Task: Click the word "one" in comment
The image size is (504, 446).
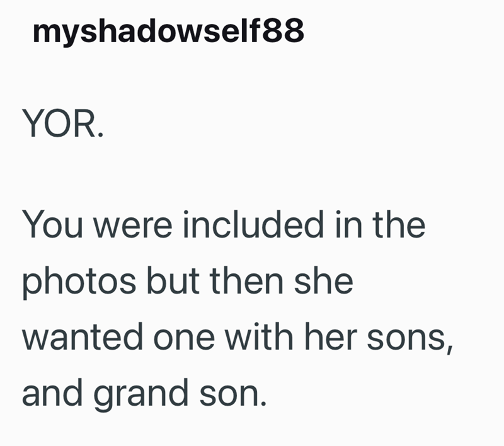Action: click(x=184, y=340)
